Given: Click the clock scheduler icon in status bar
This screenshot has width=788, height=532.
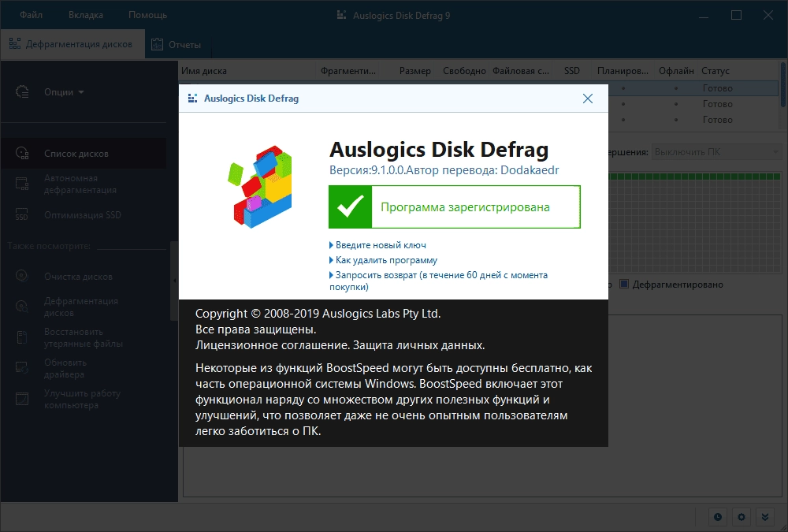Looking at the screenshot, I should pos(718,517).
